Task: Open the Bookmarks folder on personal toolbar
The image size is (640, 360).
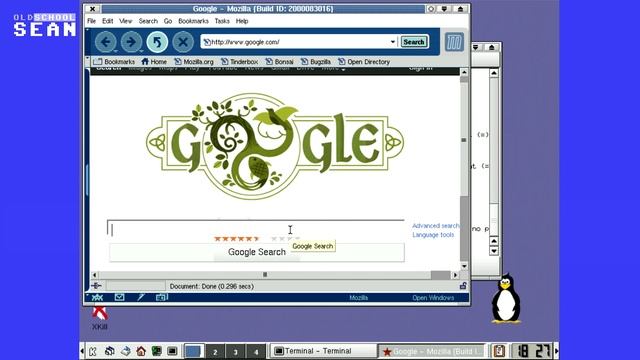Action: pyautogui.click(x=114, y=62)
